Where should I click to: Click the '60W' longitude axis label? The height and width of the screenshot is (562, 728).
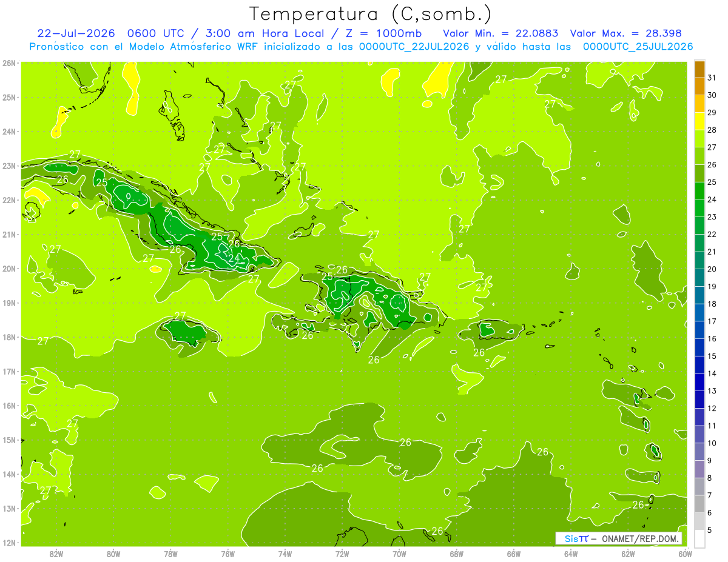click(x=685, y=554)
